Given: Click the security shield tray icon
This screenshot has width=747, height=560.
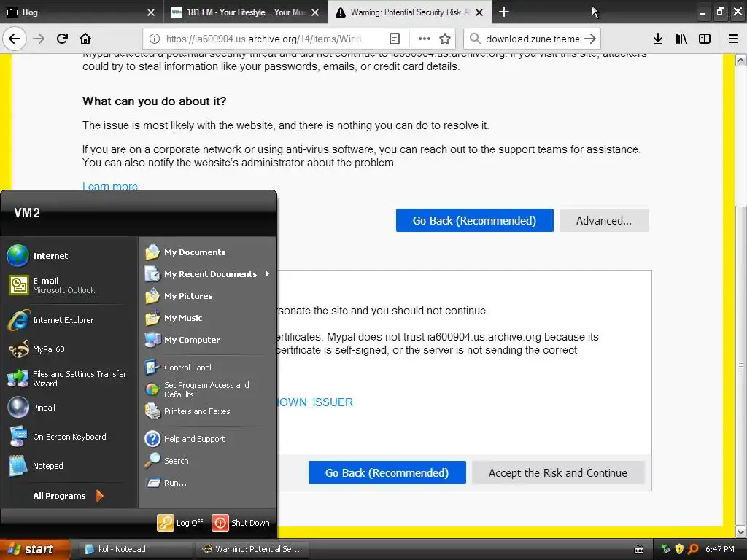Looking at the screenshot, I should (679, 549).
